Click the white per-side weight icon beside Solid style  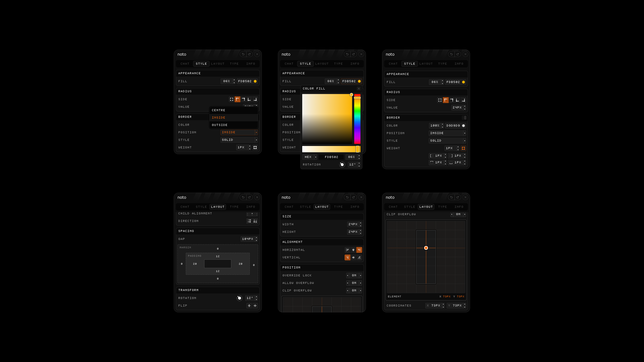click(x=255, y=148)
